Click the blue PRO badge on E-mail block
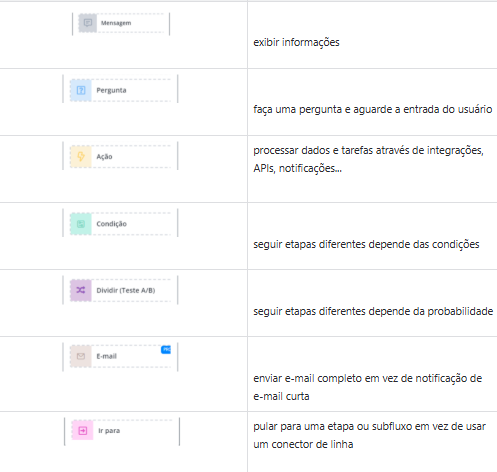Viewport: 497px width, 472px height. 166,350
